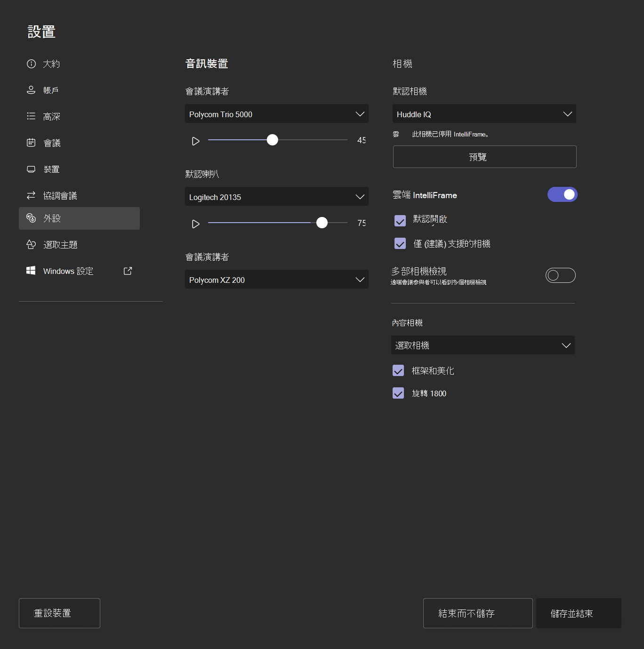
Task: Click the list icon beside 高深
Action: click(31, 116)
